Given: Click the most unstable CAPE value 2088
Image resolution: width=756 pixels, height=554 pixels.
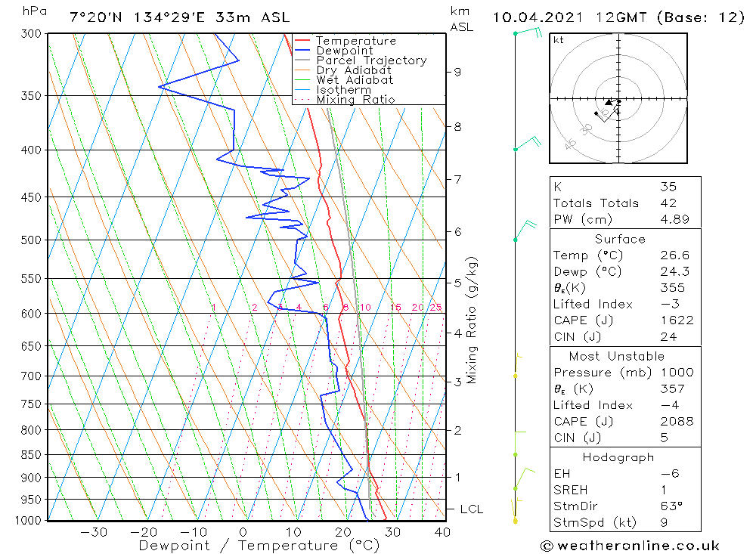Looking at the screenshot, I should 677,422.
